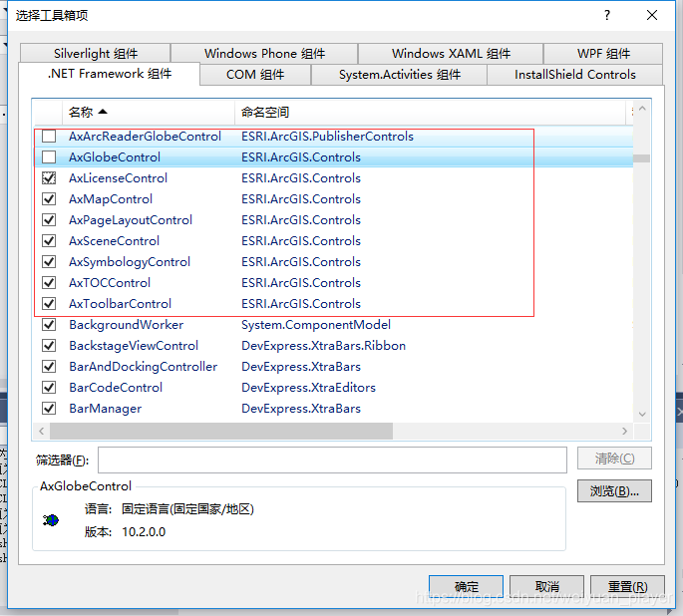
Task: Toggle the BackstageViewControl checkbox
Action: pyautogui.click(x=49, y=346)
